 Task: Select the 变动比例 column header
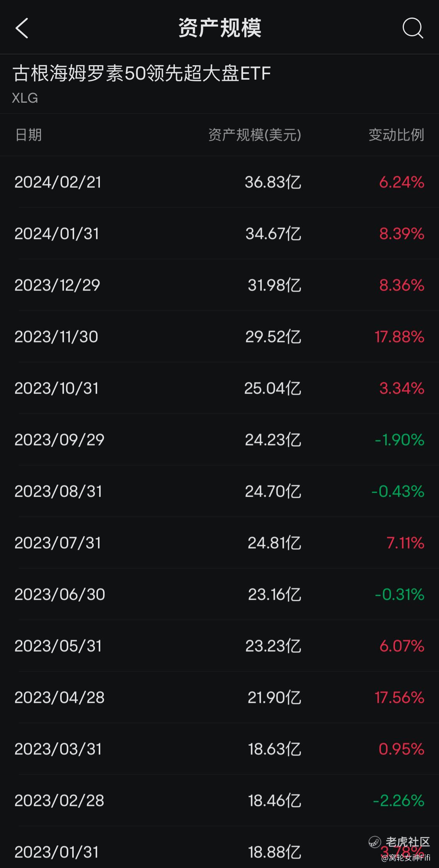[396, 135]
